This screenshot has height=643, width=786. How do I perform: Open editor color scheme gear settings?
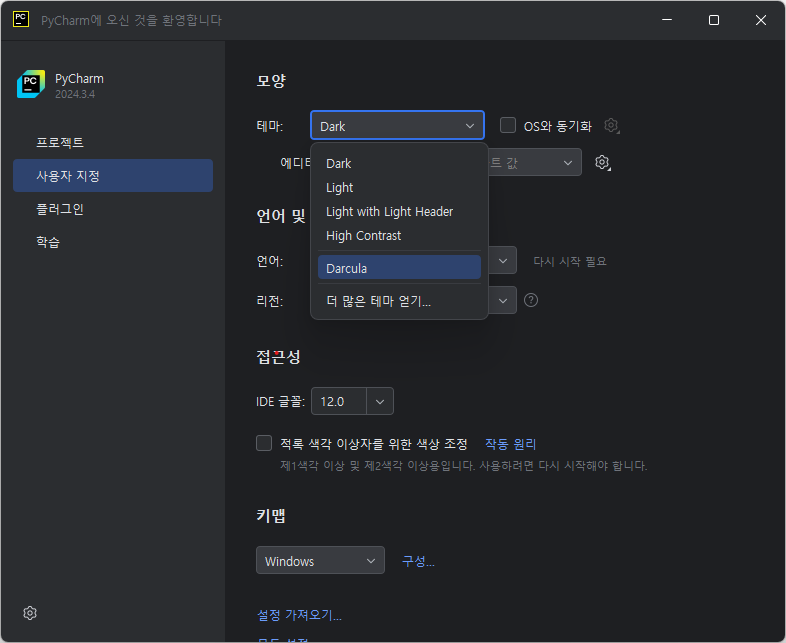603,162
